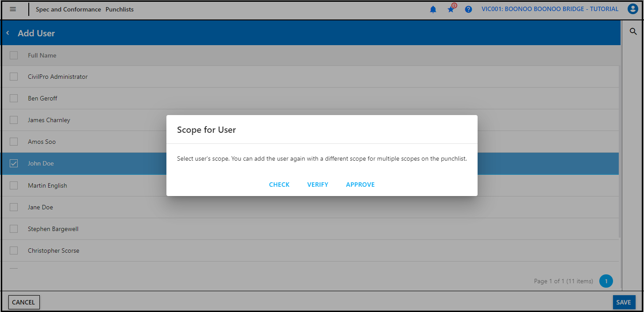Click the Full Name column header
This screenshot has height=312, width=644.
[42, 55]
